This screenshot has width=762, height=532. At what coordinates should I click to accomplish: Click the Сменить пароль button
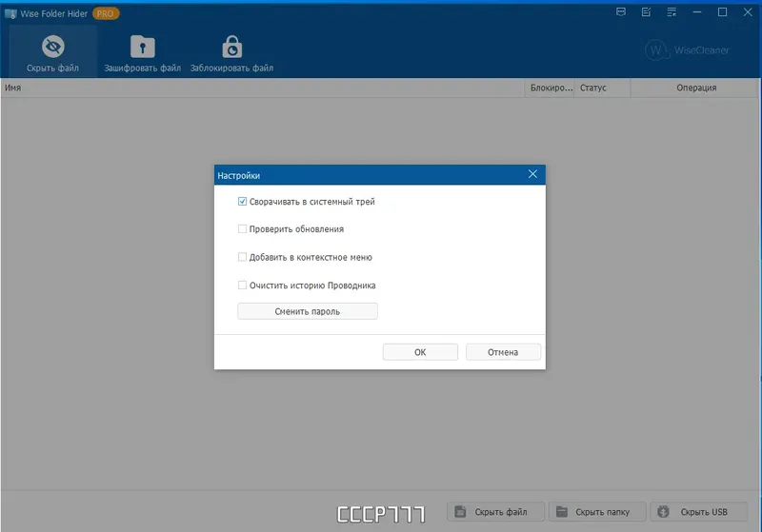pos(308,311)
